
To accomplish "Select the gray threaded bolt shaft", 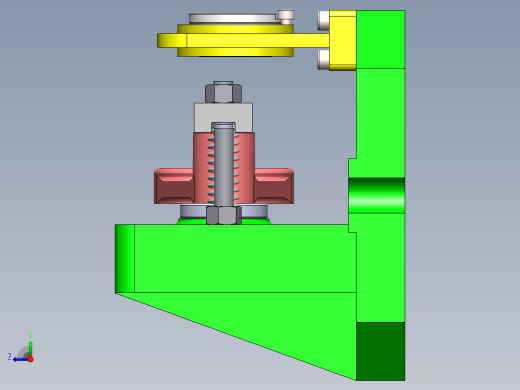I will pos(224,165).
